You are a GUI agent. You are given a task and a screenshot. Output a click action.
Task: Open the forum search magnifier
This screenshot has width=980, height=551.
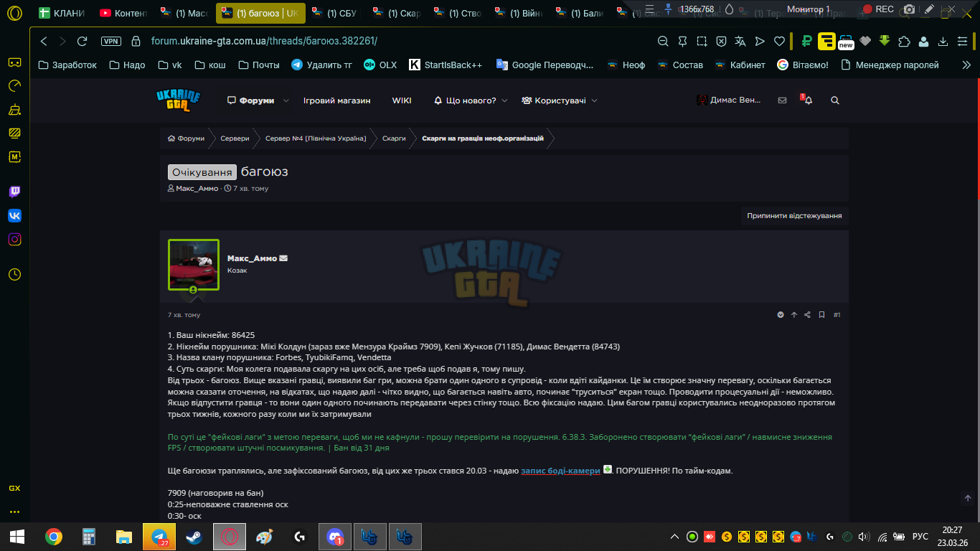[834, 100]
